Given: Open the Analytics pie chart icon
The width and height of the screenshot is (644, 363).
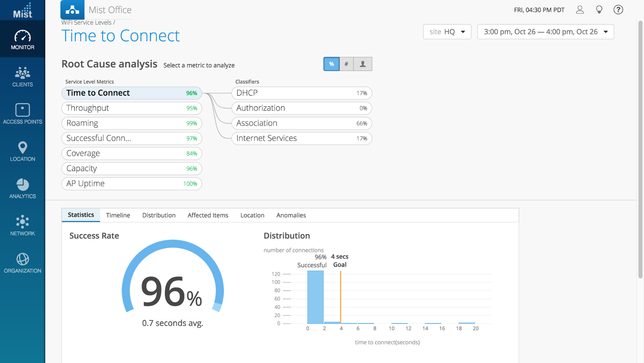Looking at the screenshot, I should coord(23,185).
